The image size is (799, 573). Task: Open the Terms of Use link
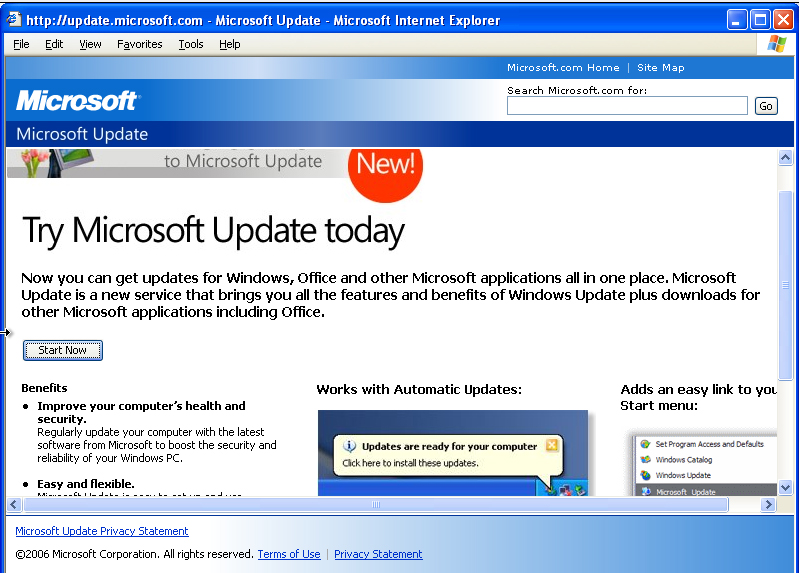coord(289,554)
